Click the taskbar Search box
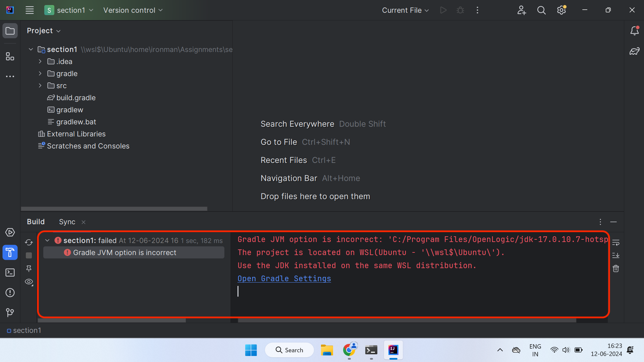Image resolution: width=644 pixels, height=362 pixels. coord(289,350)
